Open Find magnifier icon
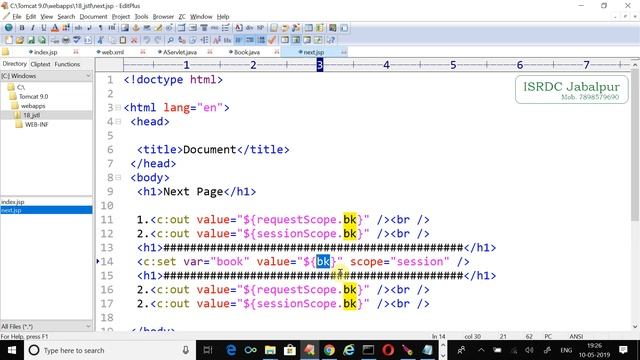Viewport: 640px width, 360px height. tap(171, 40)
